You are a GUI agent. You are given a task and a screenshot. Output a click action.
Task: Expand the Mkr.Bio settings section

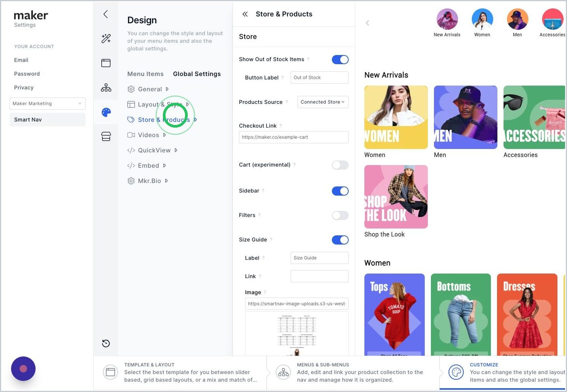(x=148, y=181)
